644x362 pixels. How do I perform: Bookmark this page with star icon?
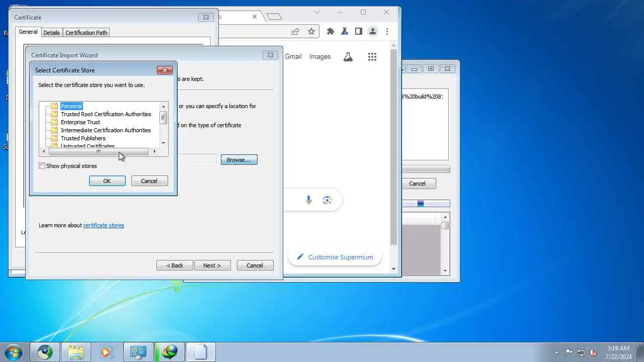coord(311,31)
